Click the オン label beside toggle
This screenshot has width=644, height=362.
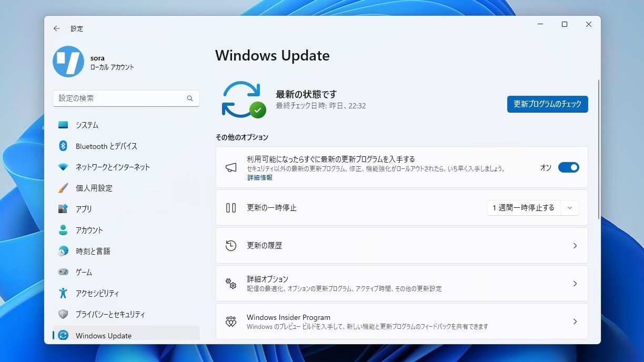pyautogui.click(x=546, y=167)
